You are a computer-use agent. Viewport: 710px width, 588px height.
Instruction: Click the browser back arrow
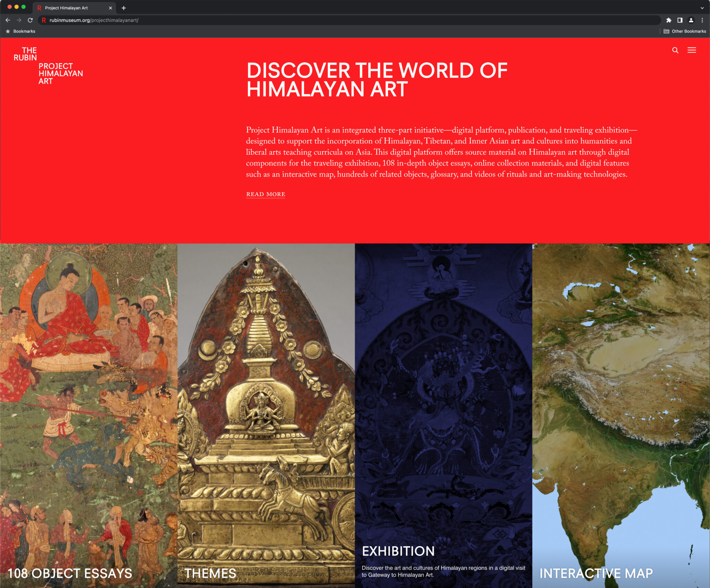[8, 20]
